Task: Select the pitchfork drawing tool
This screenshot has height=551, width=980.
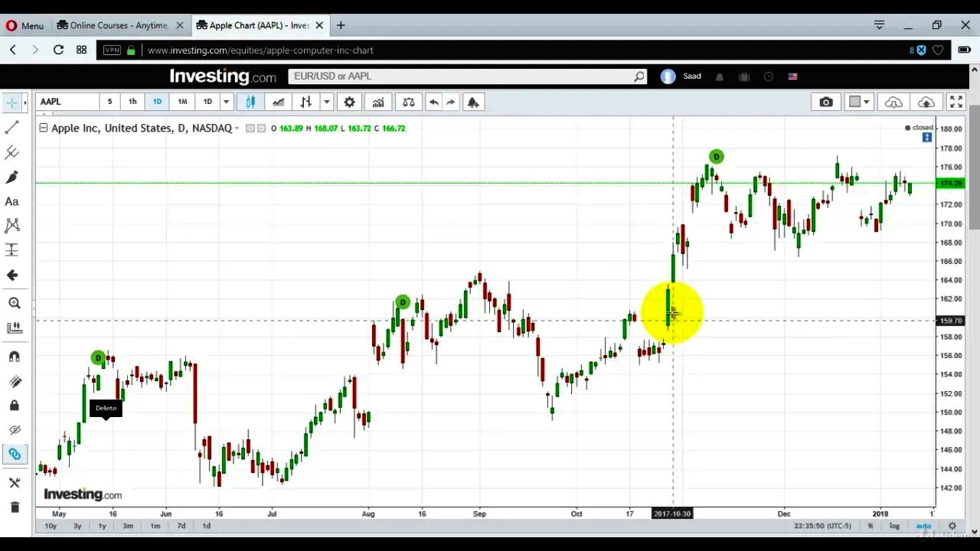Action: [12, 152]
